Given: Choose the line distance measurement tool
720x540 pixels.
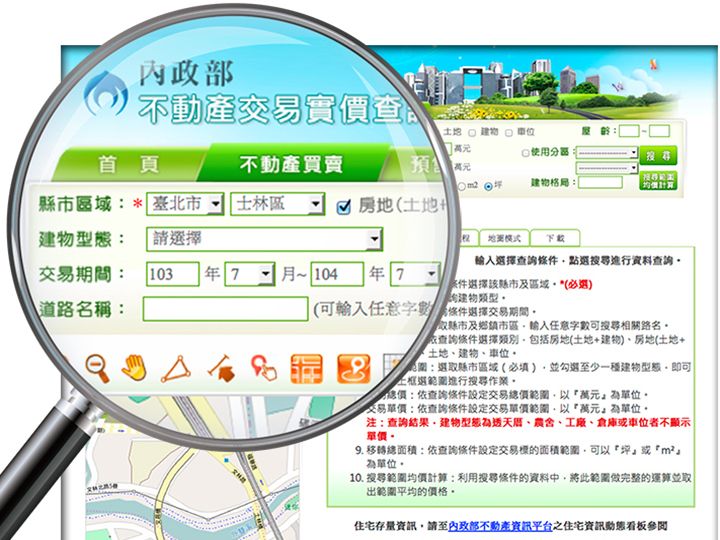Looking at the screenshot, I should [x=221, y=368].
